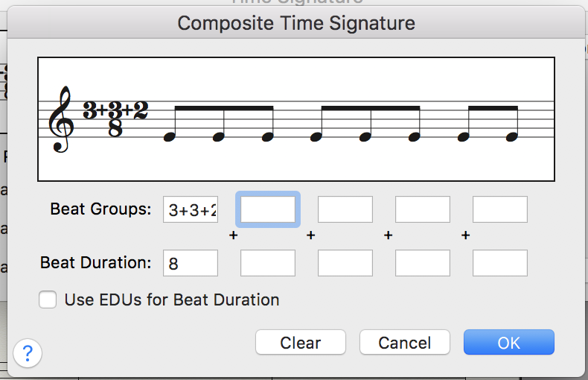Enable Use EDUs for Beat Duration
Screen dimensions: 588x380
click(x=48, y=300)
